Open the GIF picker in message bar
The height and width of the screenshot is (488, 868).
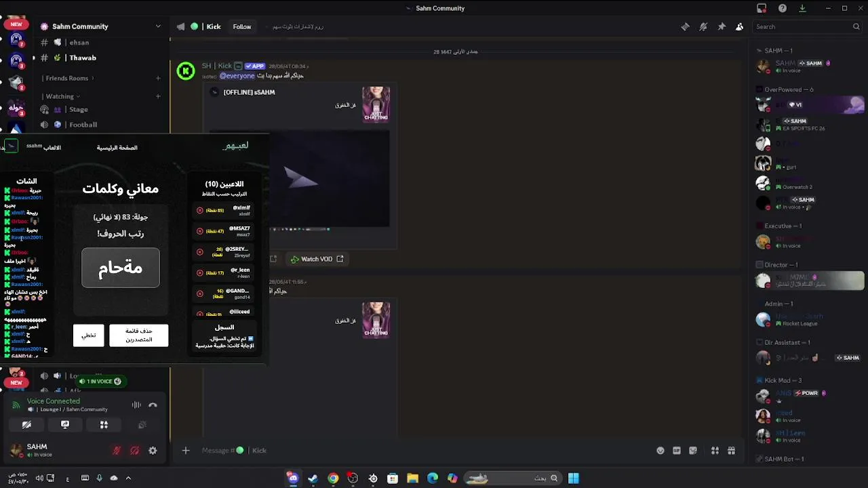tap(677, 451)
